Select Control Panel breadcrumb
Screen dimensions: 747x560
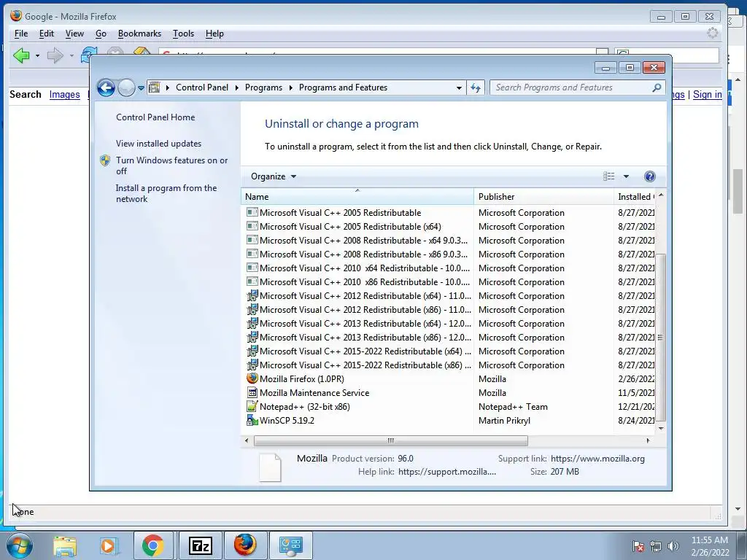tap(202, 87)
